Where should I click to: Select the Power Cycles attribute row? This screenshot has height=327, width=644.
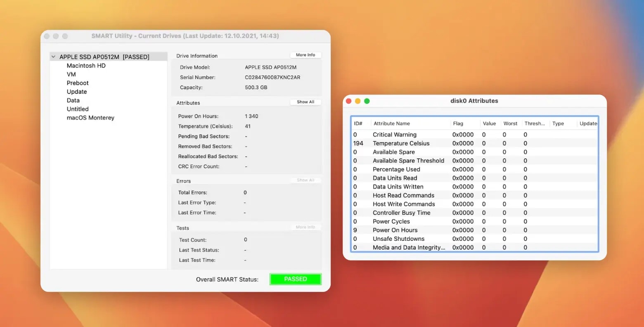click(x=475, y=221)
